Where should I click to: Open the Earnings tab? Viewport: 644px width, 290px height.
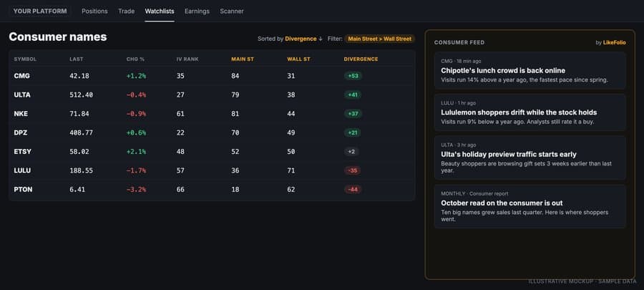point(197,11)
